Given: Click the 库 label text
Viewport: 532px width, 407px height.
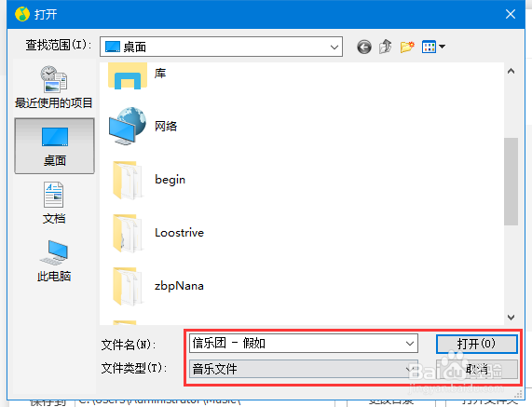Looking at the screenshot, I should (160, 74).
